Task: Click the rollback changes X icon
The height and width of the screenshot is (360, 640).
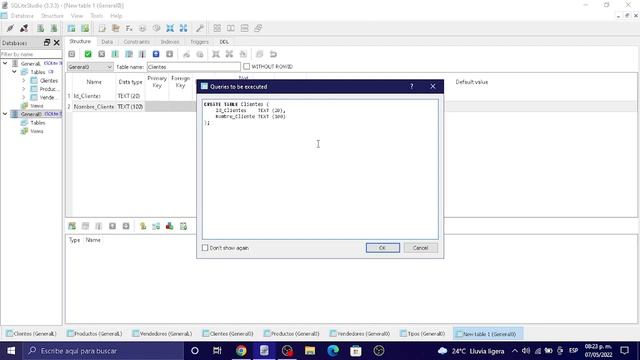Action: [x=102, y=54]
